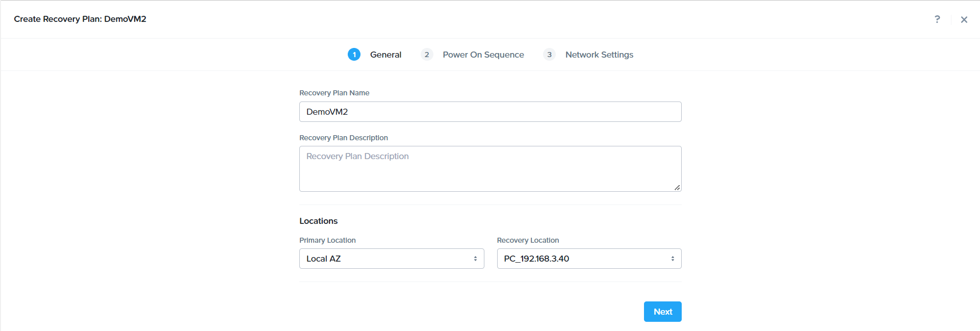Close the Create Recovery Plan dialog

coord(964,19)
